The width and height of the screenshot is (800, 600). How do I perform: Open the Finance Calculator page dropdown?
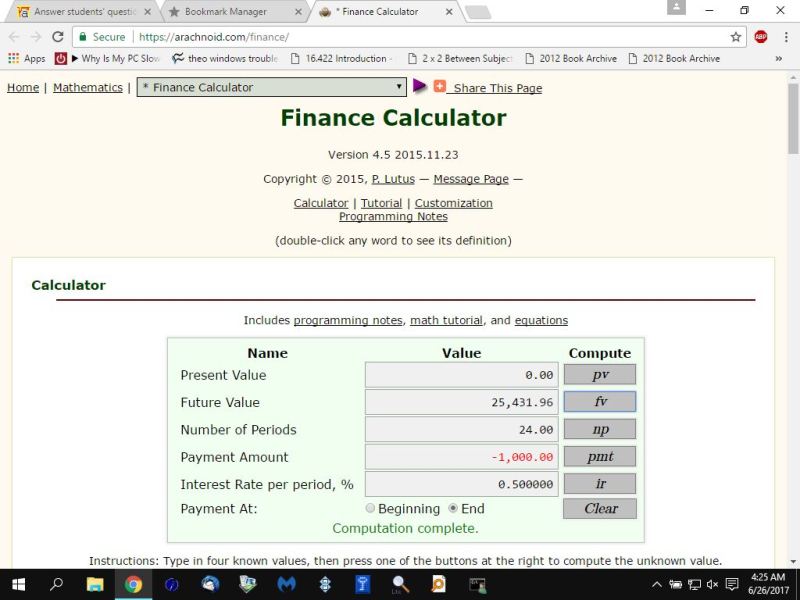tap(271, 87)
